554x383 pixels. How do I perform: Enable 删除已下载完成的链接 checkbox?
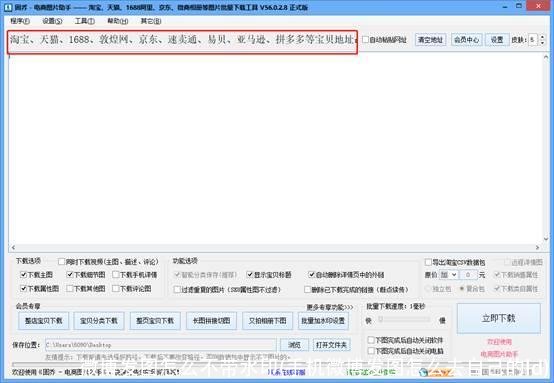click(x=307, y=290)
